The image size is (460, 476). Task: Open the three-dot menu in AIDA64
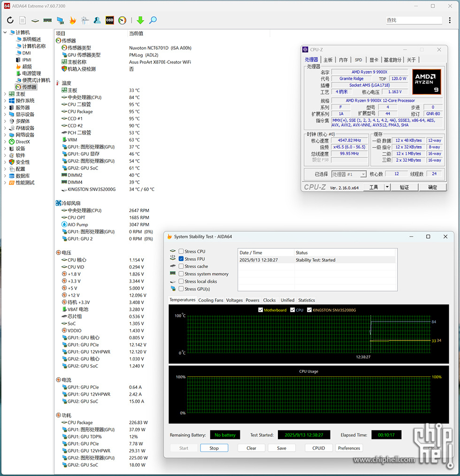[x=450, y=20]
